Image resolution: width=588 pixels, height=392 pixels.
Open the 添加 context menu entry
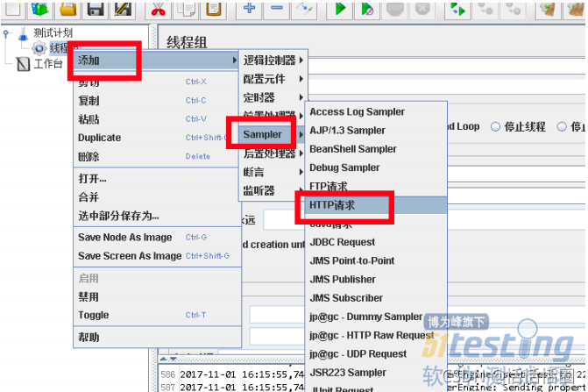[157, 60]
